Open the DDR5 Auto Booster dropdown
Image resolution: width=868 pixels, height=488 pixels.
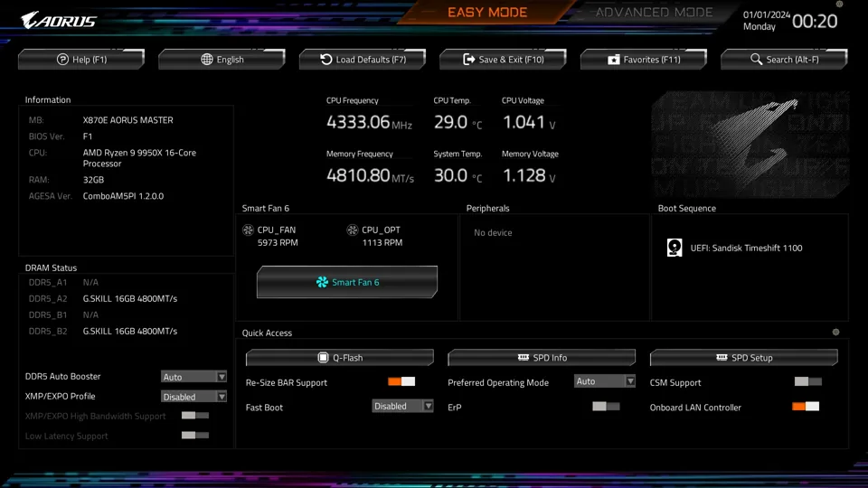(193, 377)
